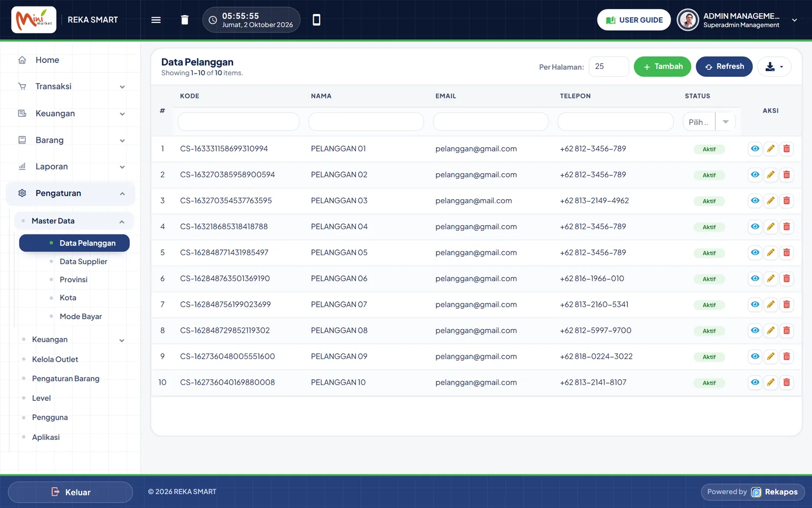View PELANGGAN 03 details via eye icon

coord(755,201)
